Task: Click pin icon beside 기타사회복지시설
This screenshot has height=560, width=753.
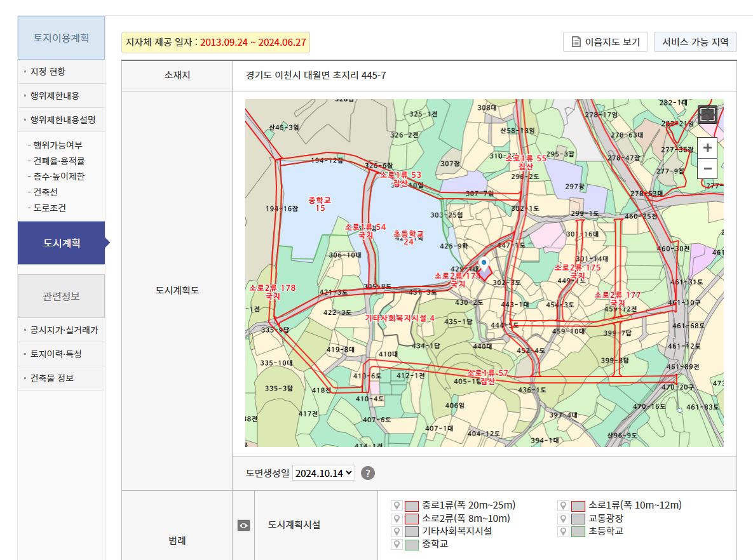Action: coord(397,531)
